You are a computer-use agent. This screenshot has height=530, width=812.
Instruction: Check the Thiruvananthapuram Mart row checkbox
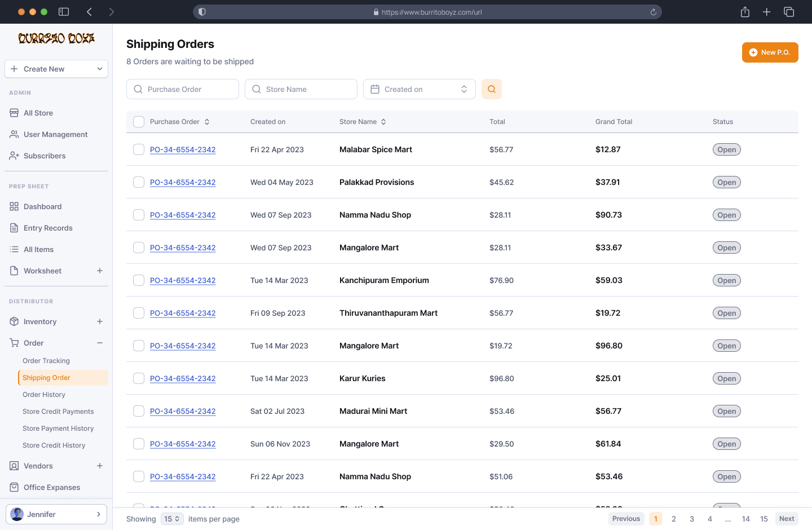(x=139, y=313)
